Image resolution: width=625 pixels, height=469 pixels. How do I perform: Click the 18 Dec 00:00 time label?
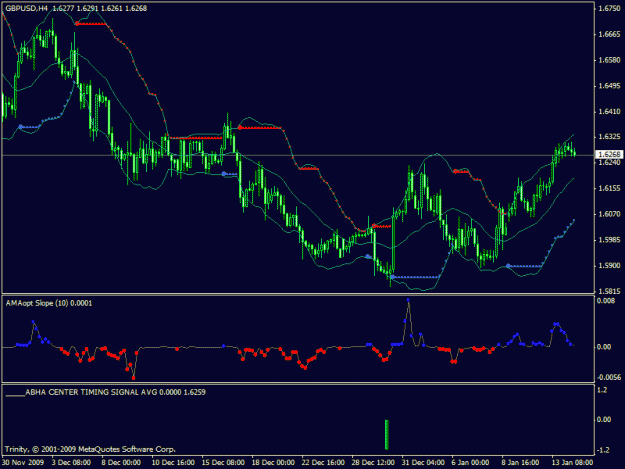point(273,463)
